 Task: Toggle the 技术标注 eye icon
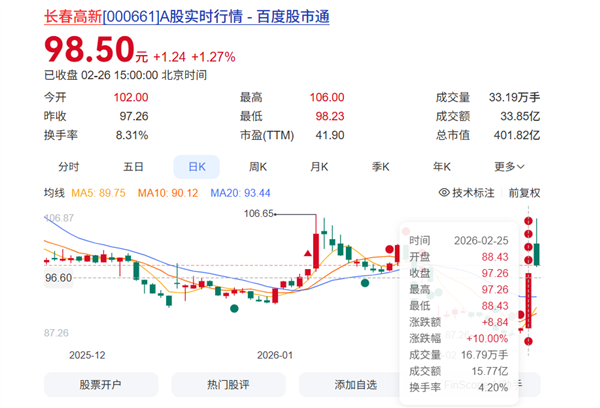point(444,193)
